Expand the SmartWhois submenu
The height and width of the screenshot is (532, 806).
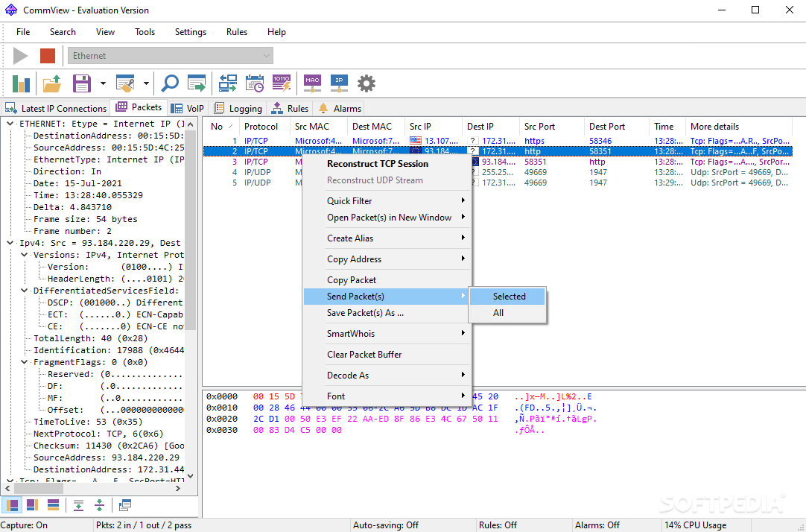[387, 334]
